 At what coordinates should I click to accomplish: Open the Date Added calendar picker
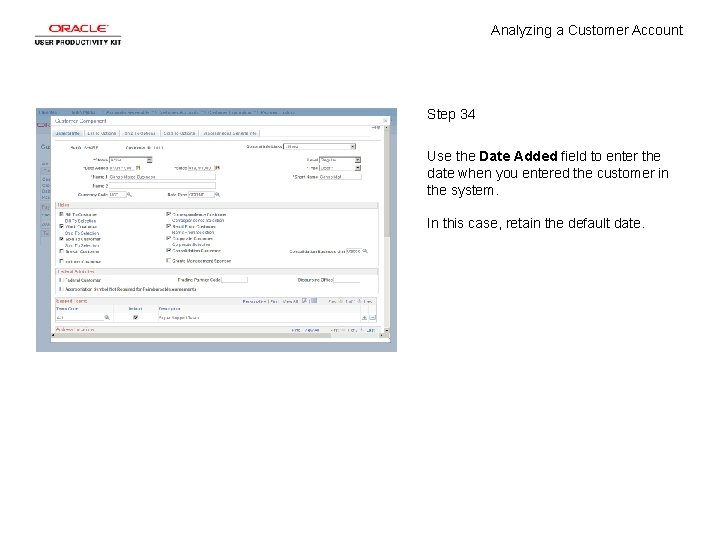138,168
